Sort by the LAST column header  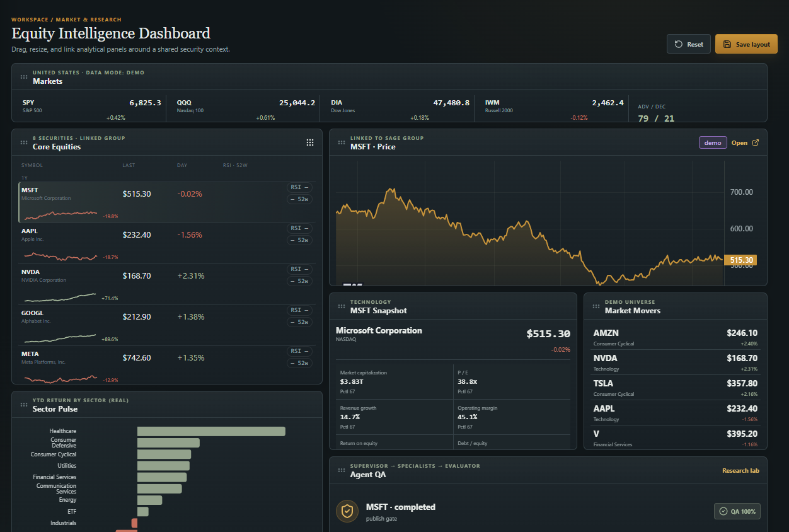click(129, 166)
